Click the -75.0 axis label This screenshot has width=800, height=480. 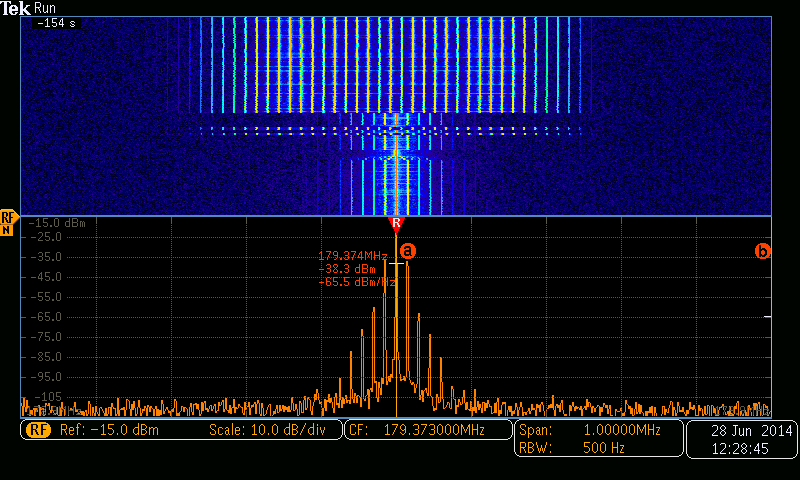point(45,337)
